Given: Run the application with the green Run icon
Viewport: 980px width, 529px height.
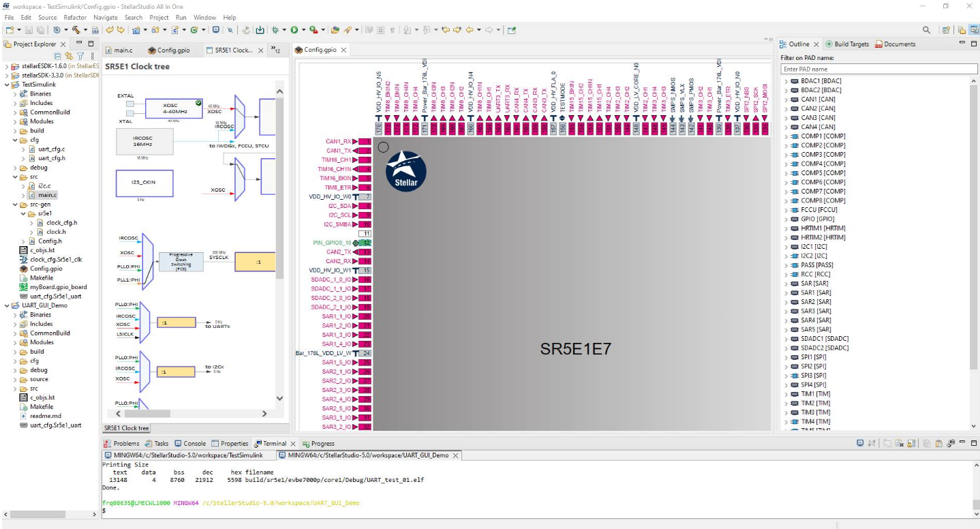Looking at the screenshot, I should [295, 29].
